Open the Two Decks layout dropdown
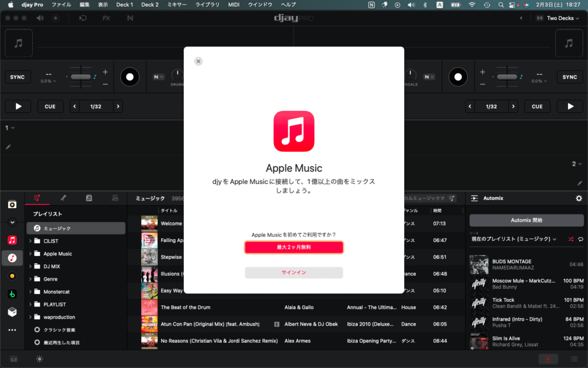This screenshot has width=588, height=368. [558, 18]
